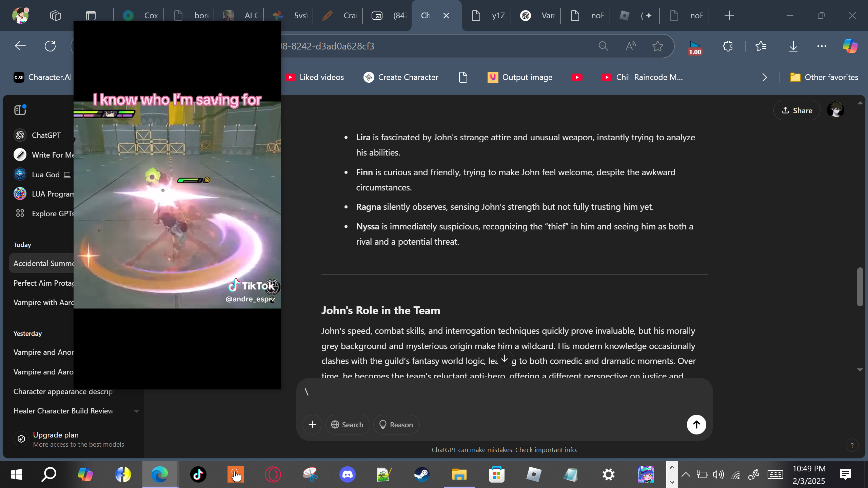The image size is (868, 488).
Task: Send the message with the arrow button
Action: click(696, 425)
